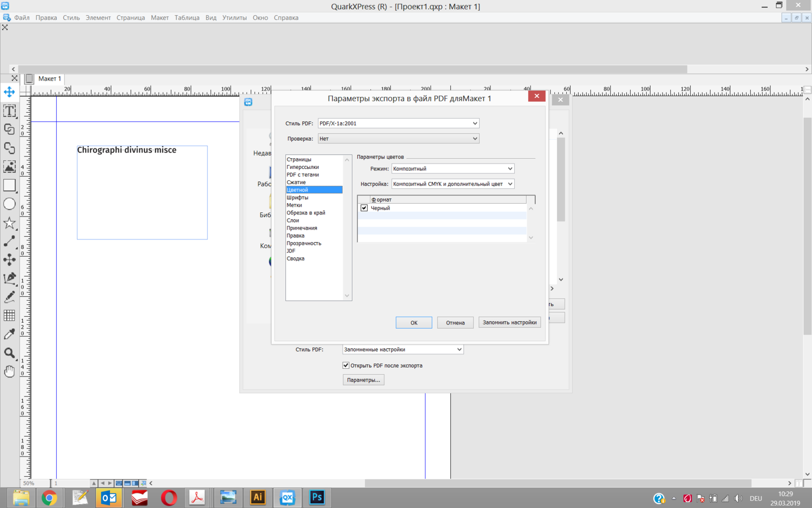Click the OK button
This screenshot has width=812, height=508.
click(x=414, y=323)
